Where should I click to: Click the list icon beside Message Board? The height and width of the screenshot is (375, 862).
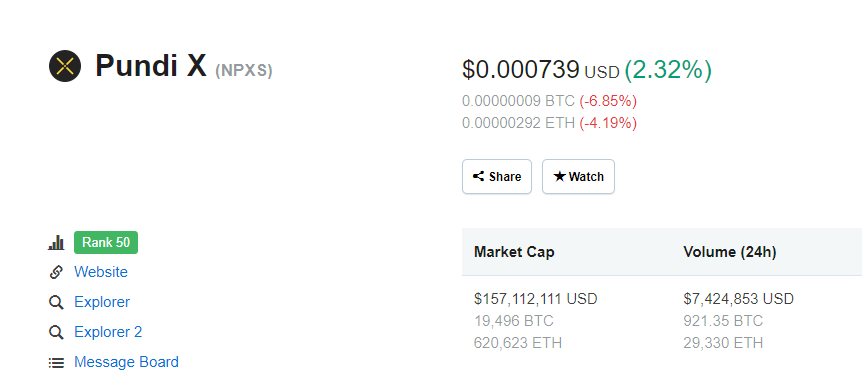[56, 362]
